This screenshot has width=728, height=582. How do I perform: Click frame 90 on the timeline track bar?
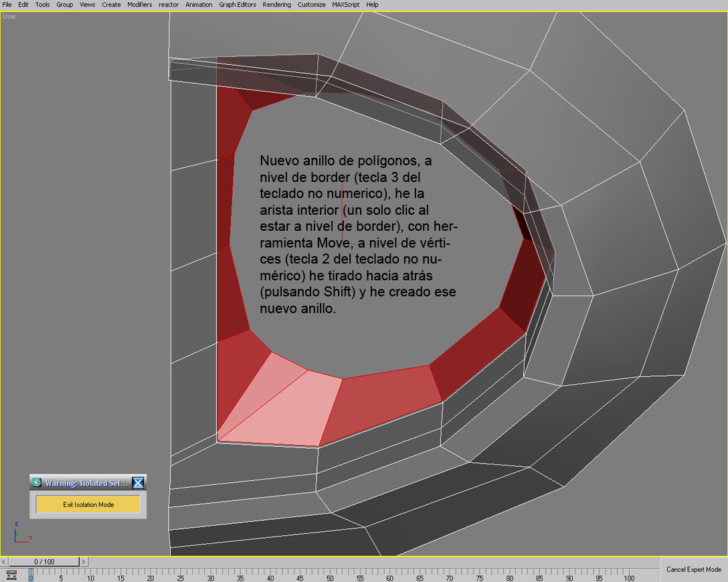pyautogui.click(x=569, y=578)
